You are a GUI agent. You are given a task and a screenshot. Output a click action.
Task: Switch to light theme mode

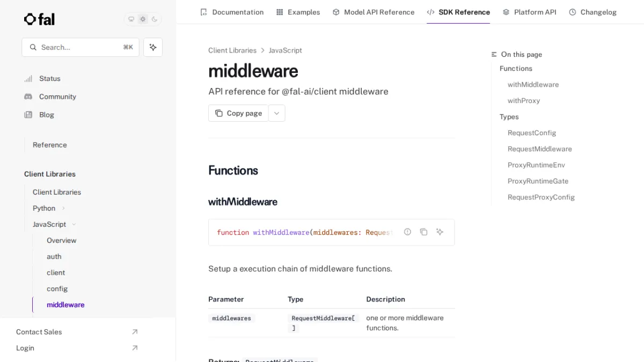tap(143, 19)
